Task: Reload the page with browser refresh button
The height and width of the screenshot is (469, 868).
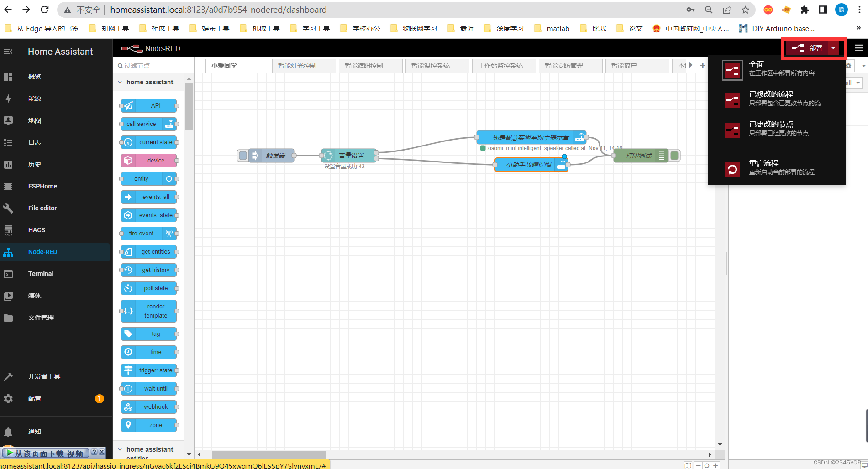Action: point(45,10)
